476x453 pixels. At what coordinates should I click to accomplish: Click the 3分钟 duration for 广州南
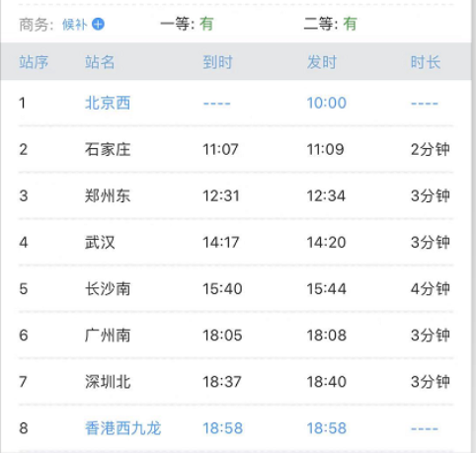click(x=431, y=336)
